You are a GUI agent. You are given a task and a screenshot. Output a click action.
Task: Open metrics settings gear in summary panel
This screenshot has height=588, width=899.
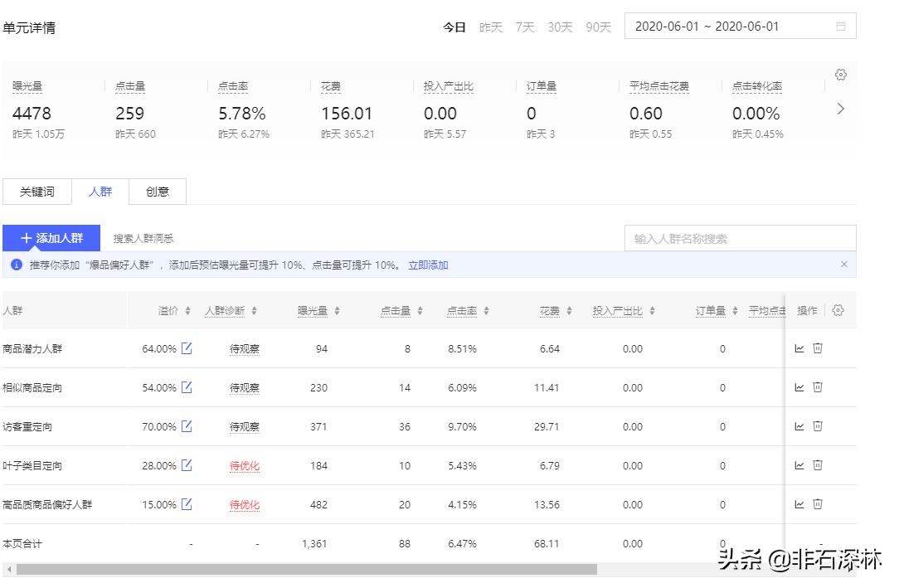coord(841,75)
